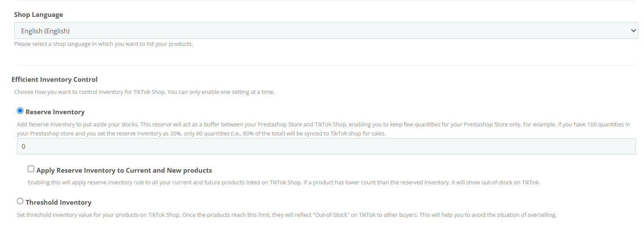Click the 'Threshold Inventory' bold label text
This screenshot has width=644, height=235.
coord(59,203)
